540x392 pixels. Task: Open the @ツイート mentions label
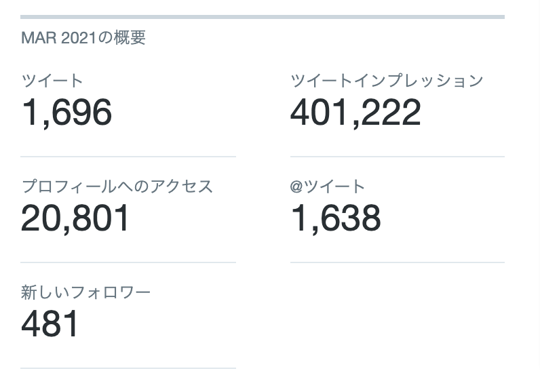coord(327,187)
